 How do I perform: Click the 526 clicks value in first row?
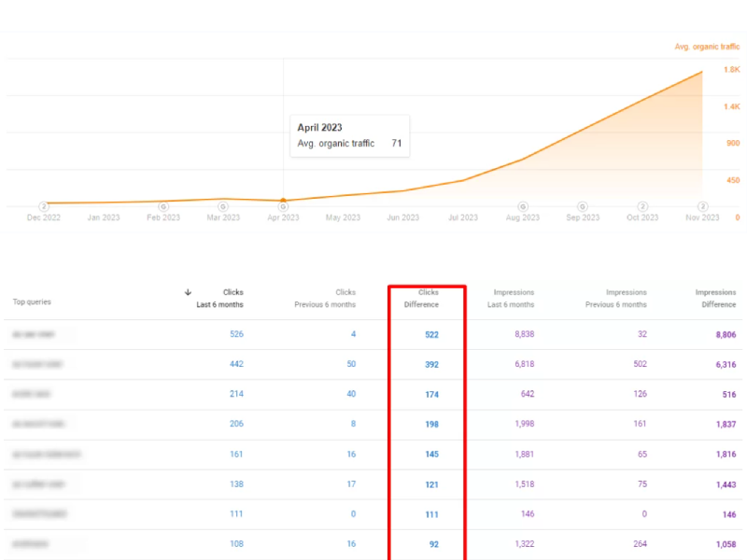(x=236, y=334)
